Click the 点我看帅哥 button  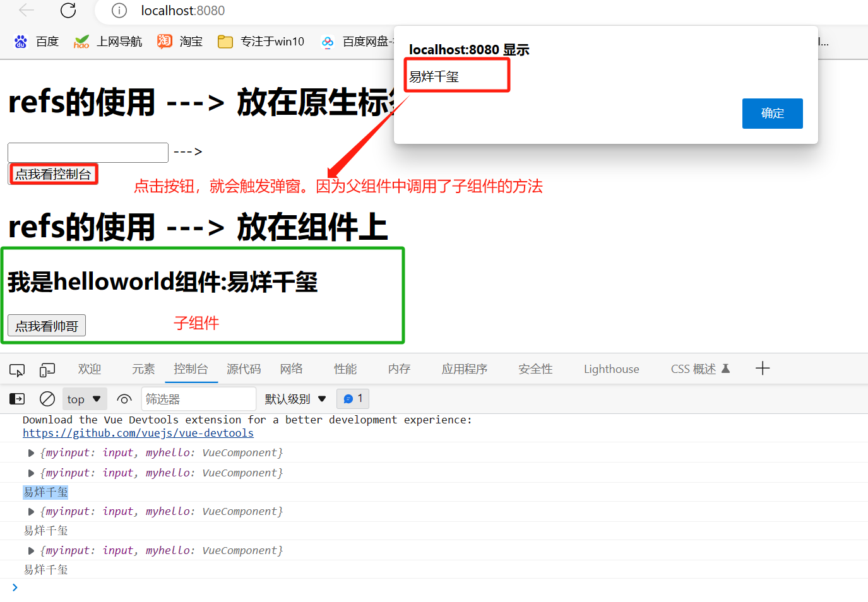(47, 326)
